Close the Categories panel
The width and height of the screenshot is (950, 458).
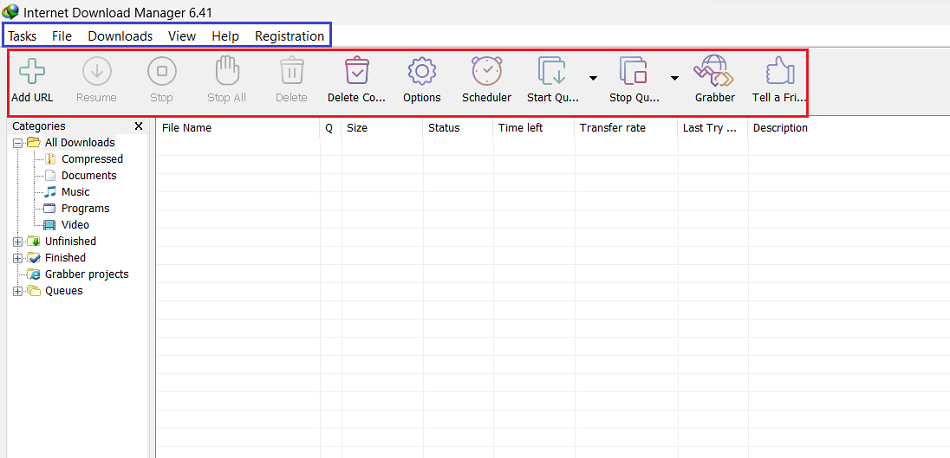pos(139,126)
